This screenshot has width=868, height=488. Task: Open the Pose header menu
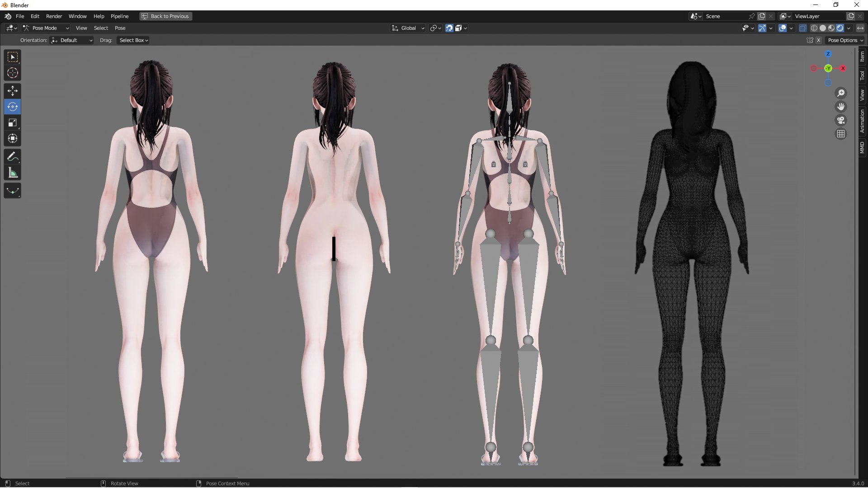tap(120, 28)
